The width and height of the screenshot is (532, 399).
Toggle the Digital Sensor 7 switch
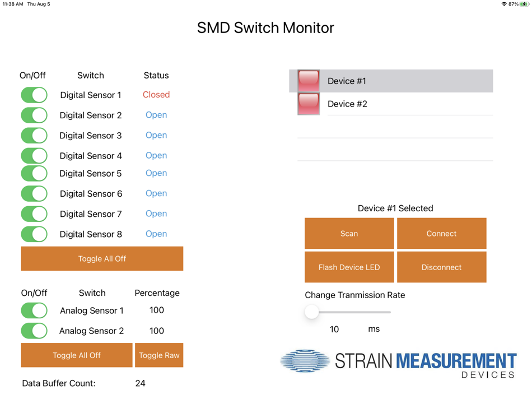pos(34,214)
